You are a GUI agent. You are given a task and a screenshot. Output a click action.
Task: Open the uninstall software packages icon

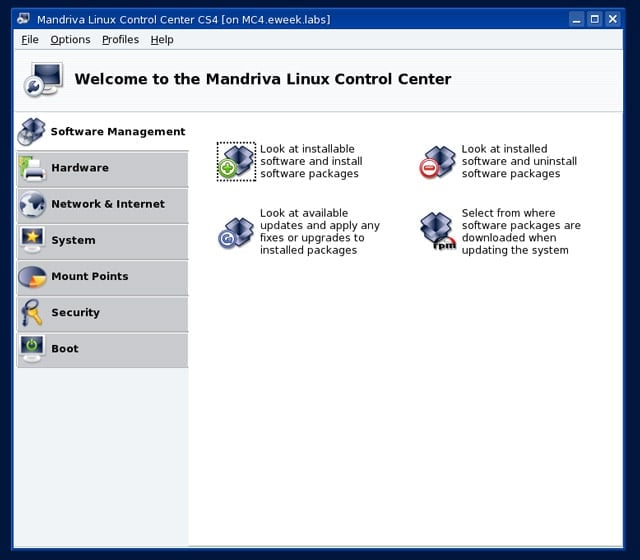tap(437, 162)
